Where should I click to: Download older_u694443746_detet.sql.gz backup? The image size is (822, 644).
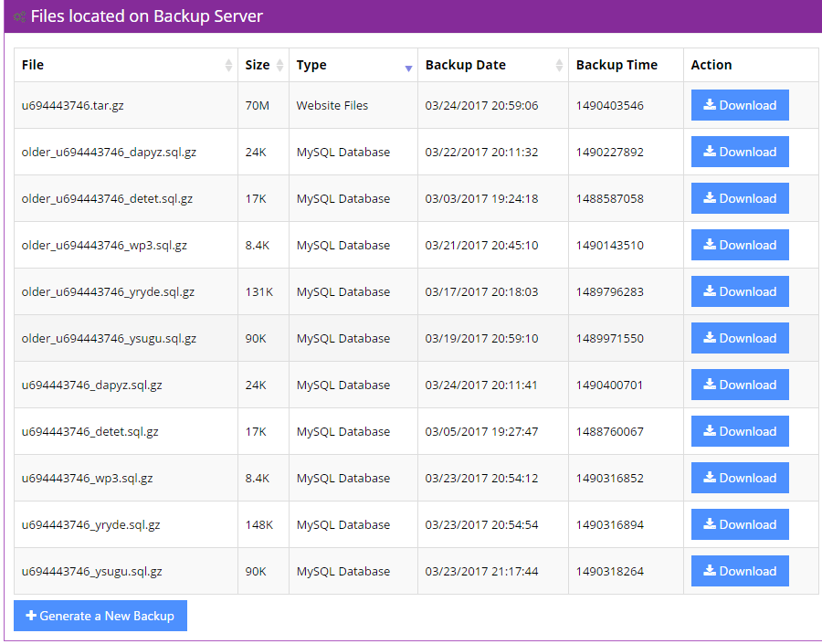point(740,198)
